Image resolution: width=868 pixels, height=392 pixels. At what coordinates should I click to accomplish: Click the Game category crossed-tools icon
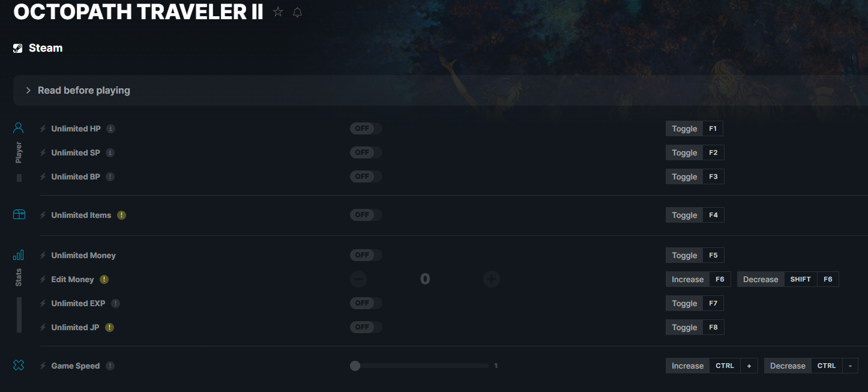19,365
